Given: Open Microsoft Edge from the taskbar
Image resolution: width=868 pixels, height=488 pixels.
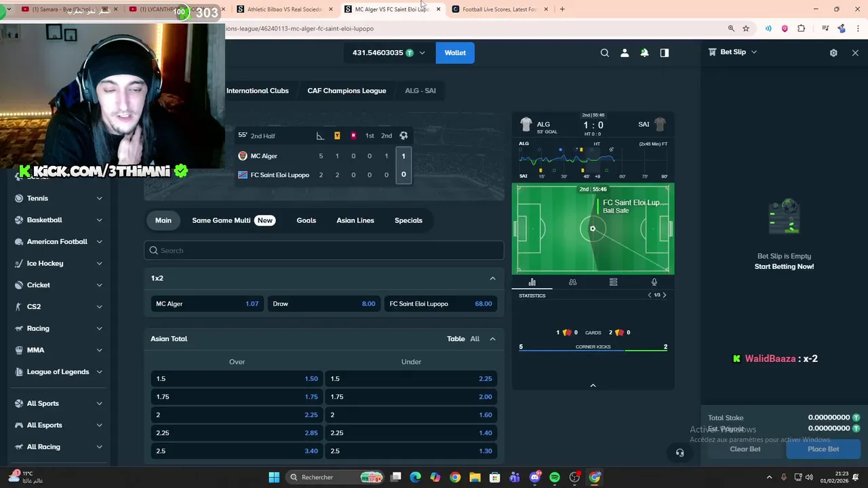Looking at the screenshot, I should [x=415, y=477].
